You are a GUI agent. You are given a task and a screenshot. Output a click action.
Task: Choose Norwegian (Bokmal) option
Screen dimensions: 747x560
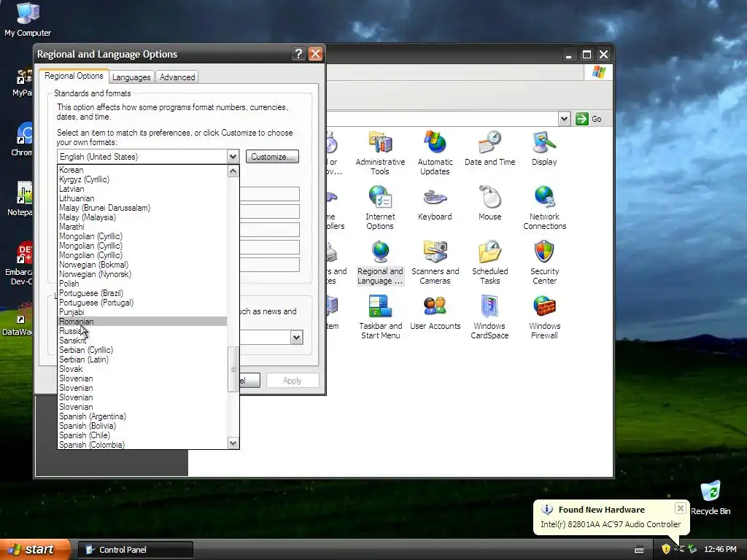click(x=142, y=265)
